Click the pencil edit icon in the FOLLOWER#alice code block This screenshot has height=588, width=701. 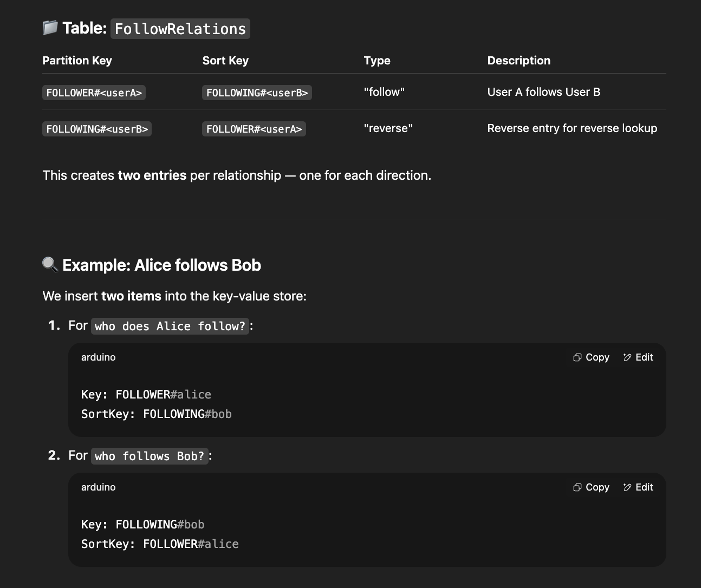tap(627, 357)
